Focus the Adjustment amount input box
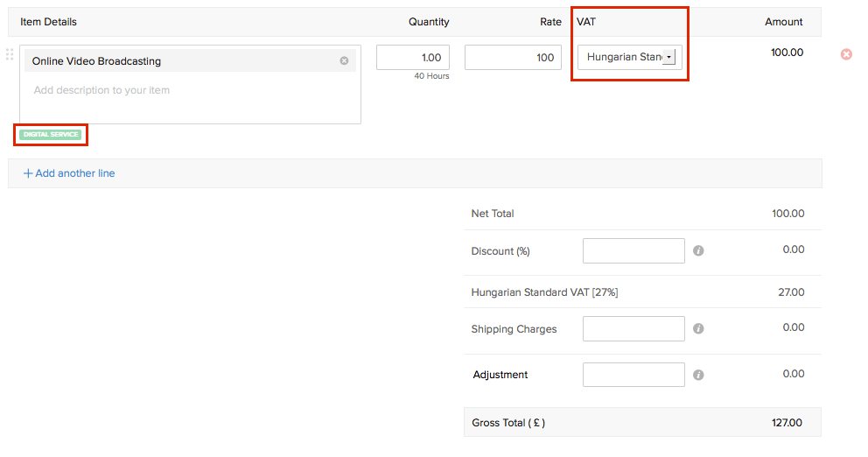This screenshot has height=457, width=868. (x=633, y=375)
